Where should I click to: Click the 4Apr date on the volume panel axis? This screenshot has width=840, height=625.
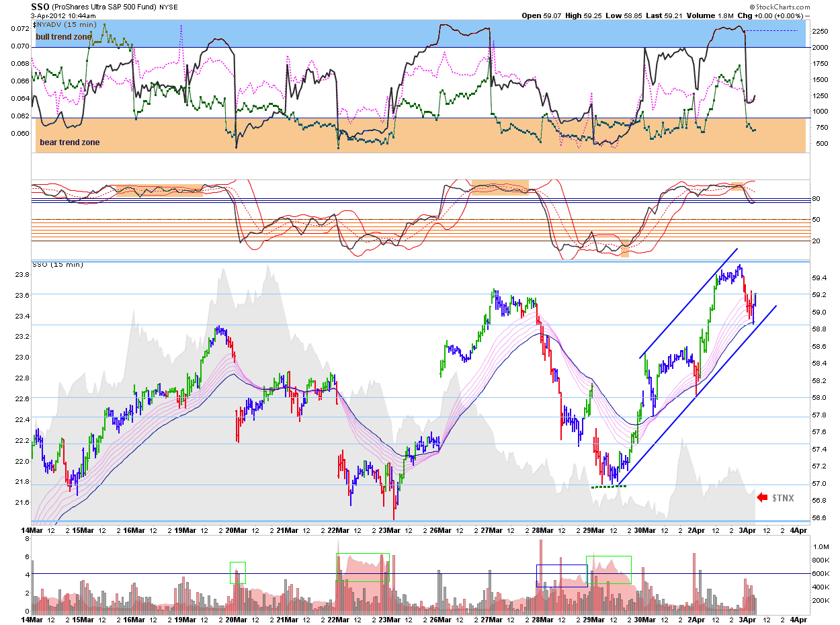tap(798, 619)
